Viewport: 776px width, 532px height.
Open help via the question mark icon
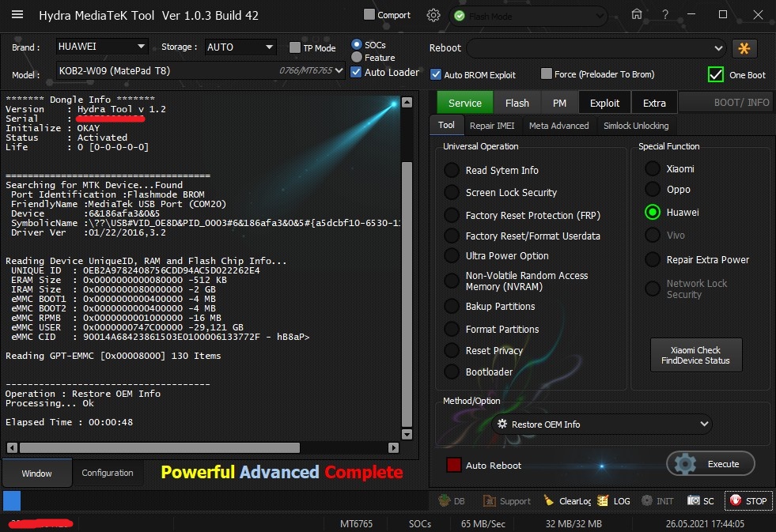[665, 14]
